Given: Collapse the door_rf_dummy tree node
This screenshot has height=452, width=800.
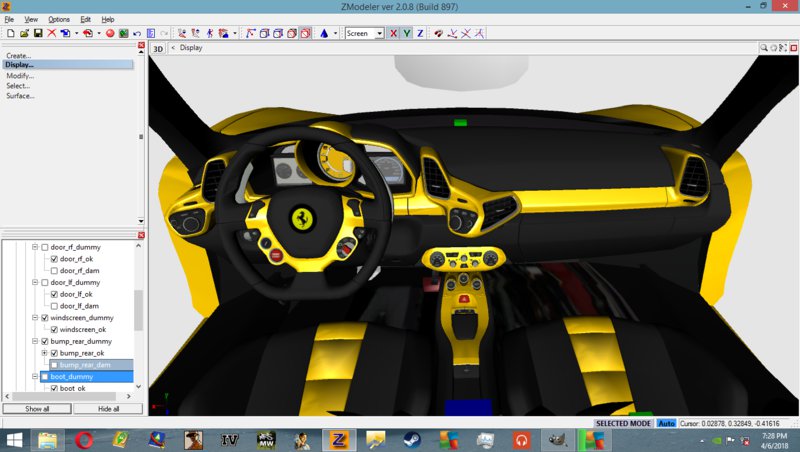Looking at the screenshot, I should [35, 247].
